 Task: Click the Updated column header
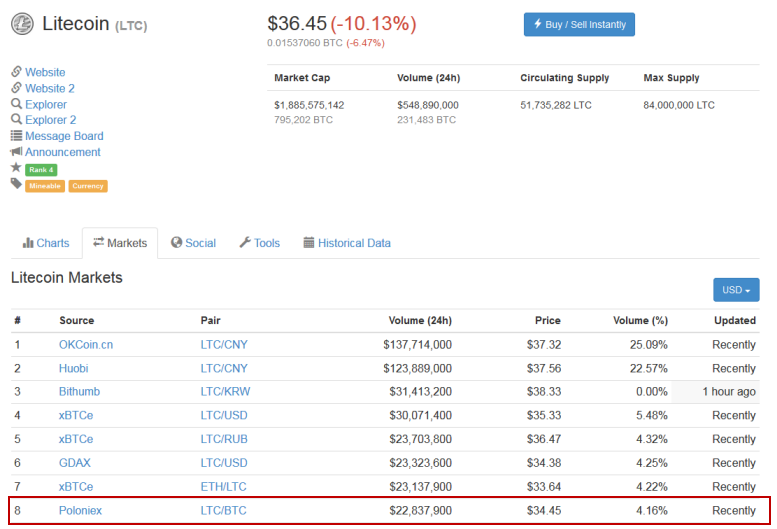735,320
